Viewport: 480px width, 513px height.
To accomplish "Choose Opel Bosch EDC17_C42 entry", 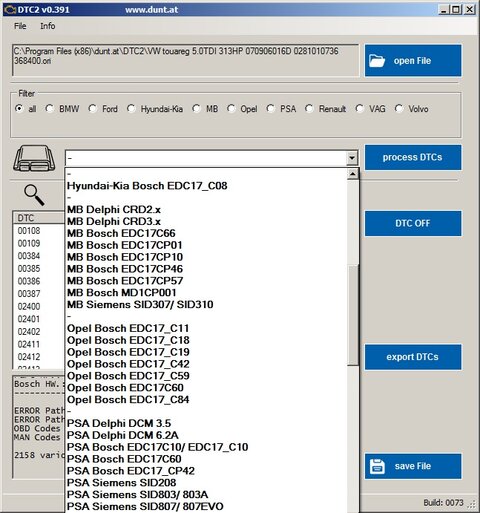I will coord(207,364).
